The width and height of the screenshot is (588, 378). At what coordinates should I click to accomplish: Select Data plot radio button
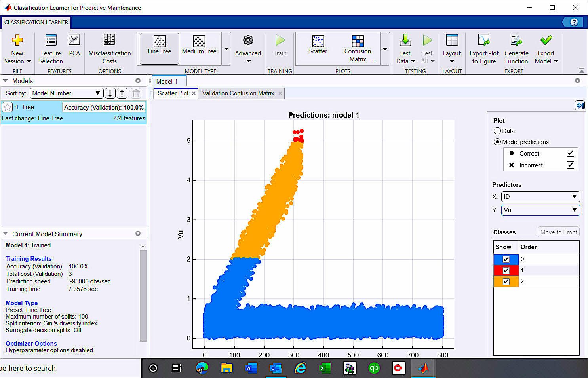point(497,131)
